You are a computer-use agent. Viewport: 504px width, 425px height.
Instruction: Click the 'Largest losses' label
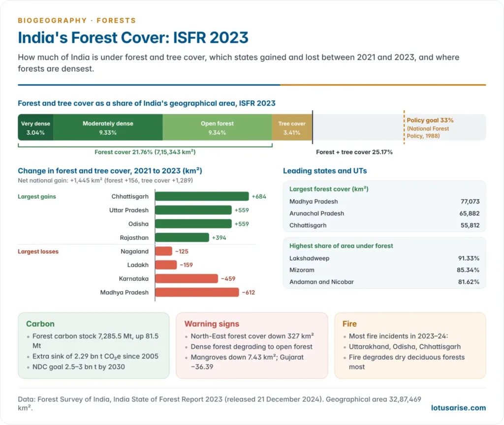point(38,251)
